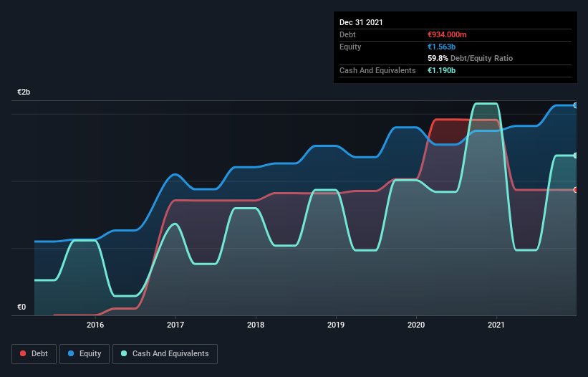Select the 2017 x-axis label

pyautogui.click(x=175, y=325)
